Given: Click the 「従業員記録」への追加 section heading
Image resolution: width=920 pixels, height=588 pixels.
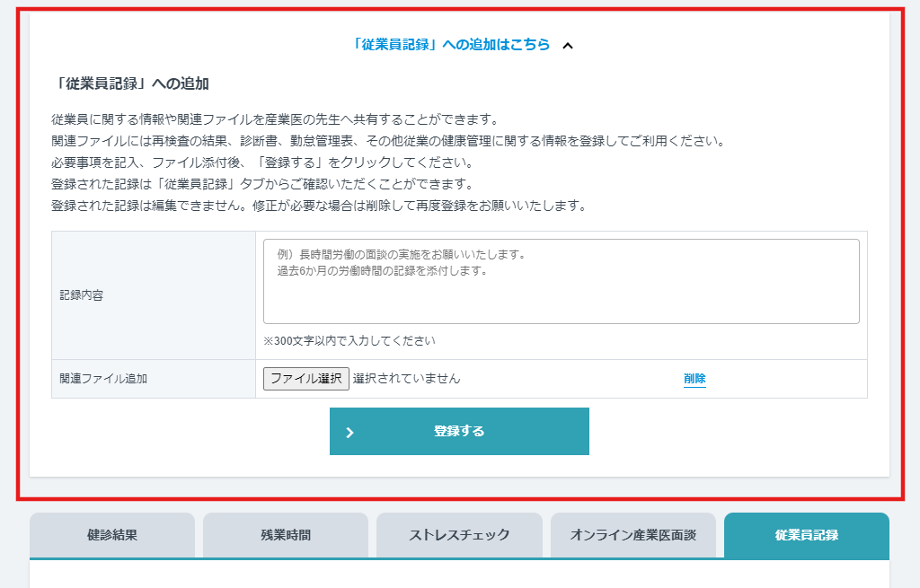Looking at the screenshot, I should (131, 83).
